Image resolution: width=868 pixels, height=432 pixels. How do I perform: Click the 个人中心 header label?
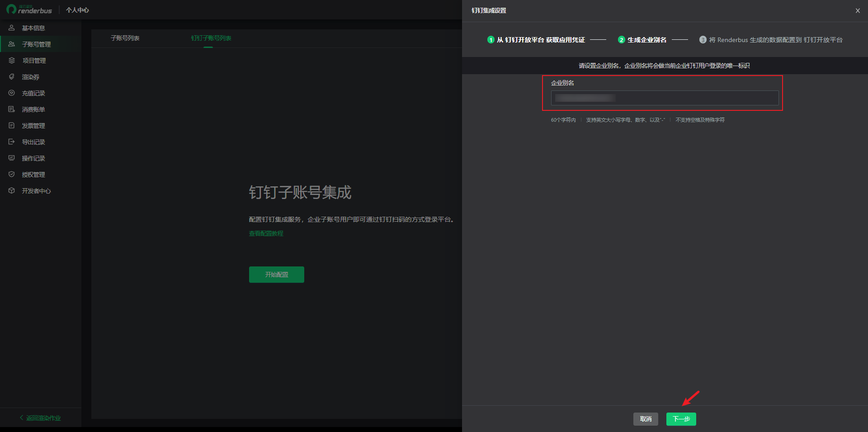click(x=77, y=10)
